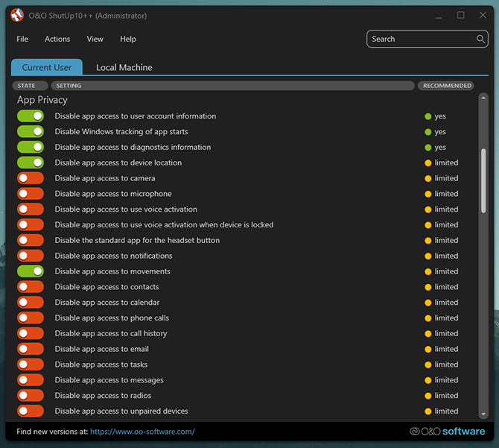Switch to the Local Machine tab
The height and width of the screenshot is (448, 499).
coord(124,68)
